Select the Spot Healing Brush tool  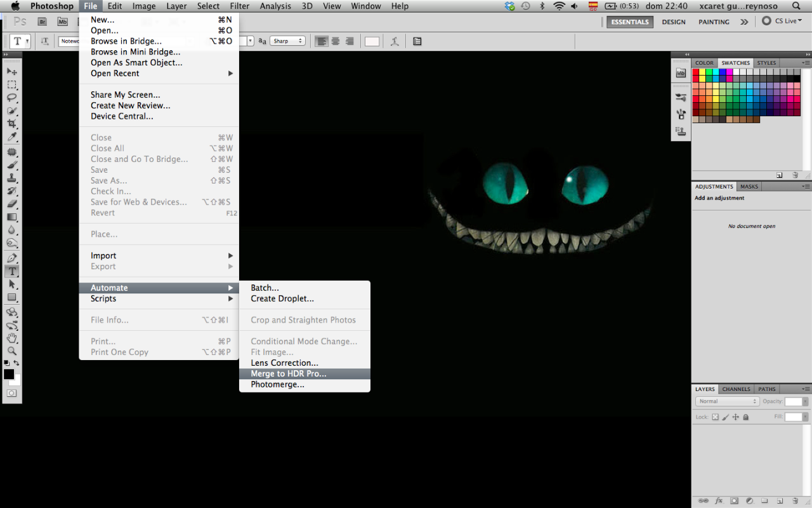[12, 152]
